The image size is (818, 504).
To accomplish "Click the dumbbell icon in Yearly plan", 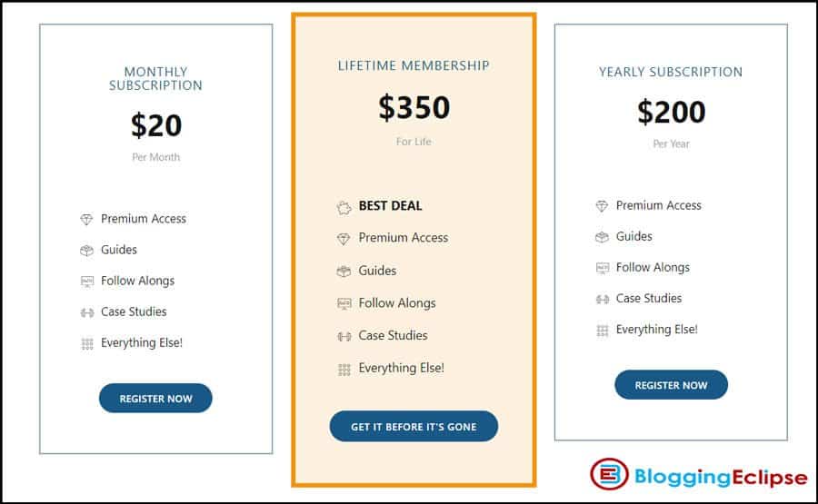I will click(x=603, y=299).
